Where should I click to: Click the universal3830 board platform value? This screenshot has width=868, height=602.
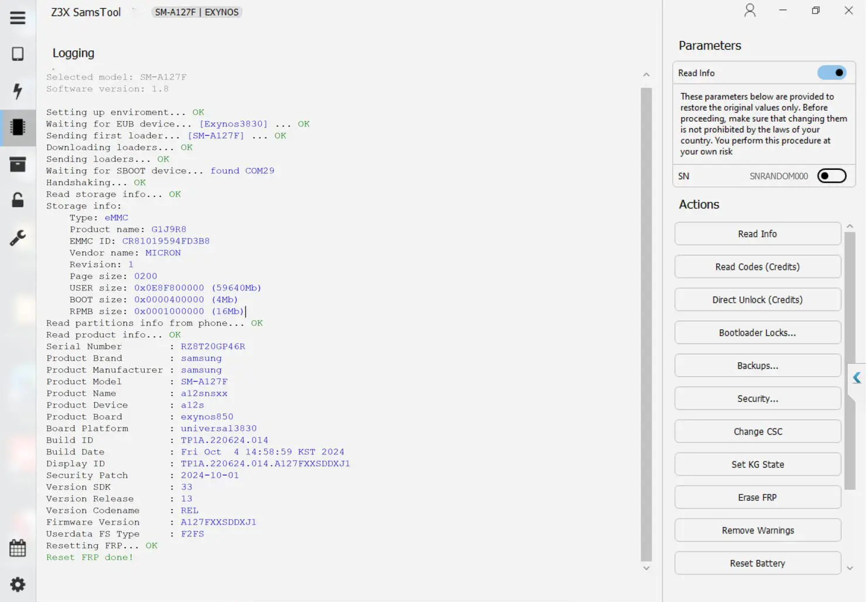(218, 428)
